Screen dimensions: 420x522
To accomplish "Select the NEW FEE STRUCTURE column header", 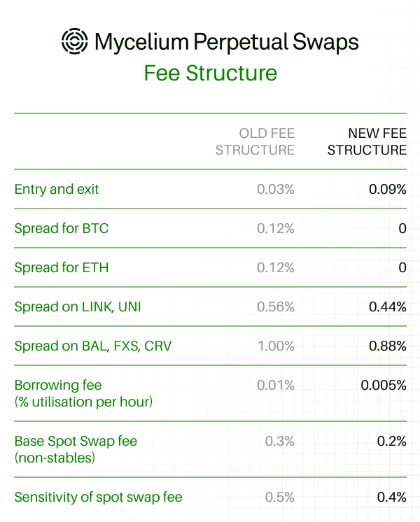I will tap(367, 141).
